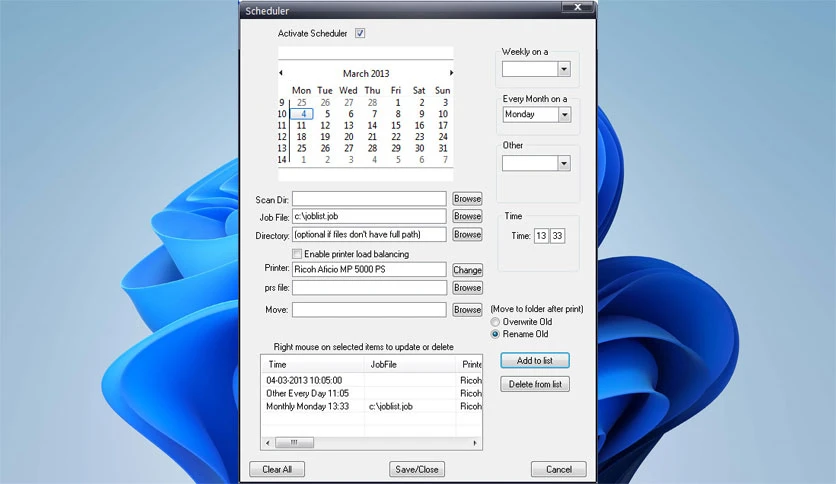Enable printer load balancing checkbox

[x=297, y=254]
